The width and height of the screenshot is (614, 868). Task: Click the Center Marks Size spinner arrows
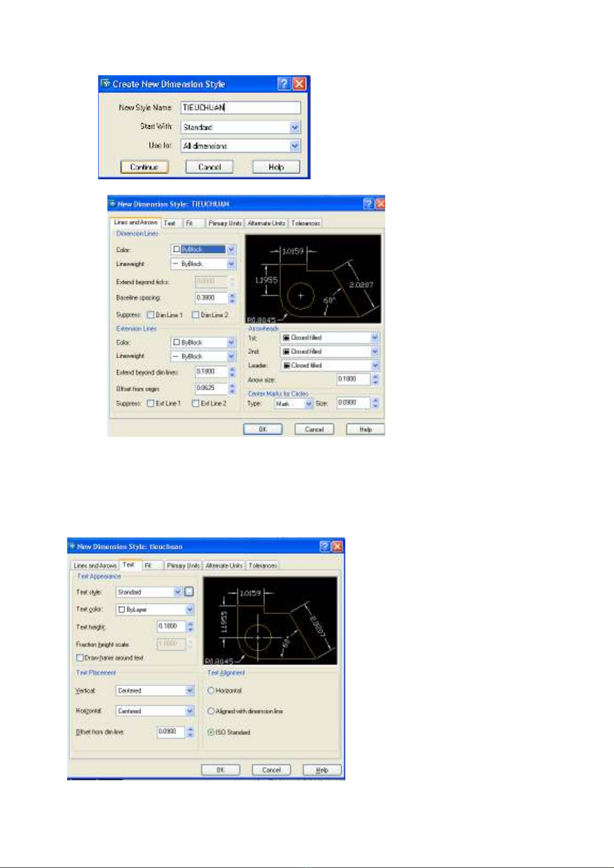pyautogui.click(x=375, y=403)
